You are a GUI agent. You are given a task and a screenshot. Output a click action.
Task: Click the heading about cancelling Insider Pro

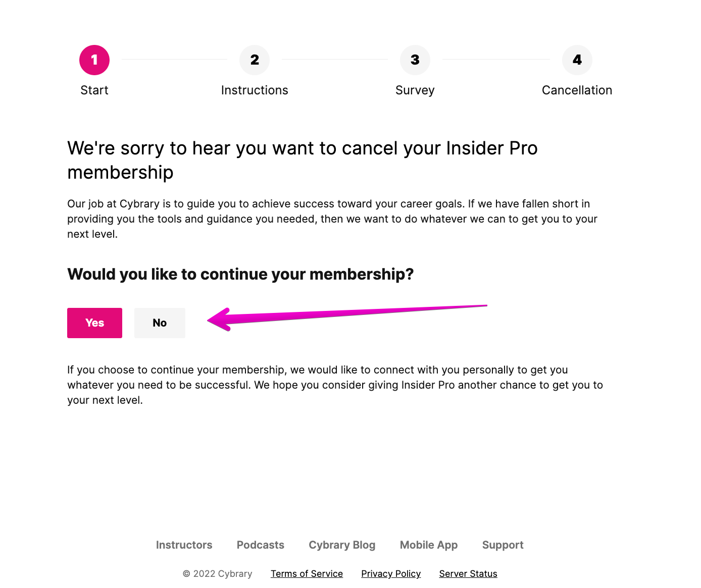coord(303,160)
